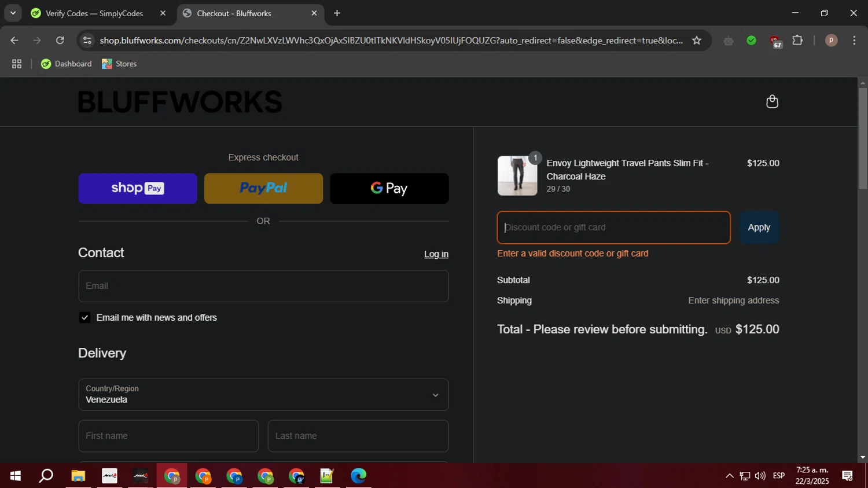Click the address bar URL

[x=391, y=41]
